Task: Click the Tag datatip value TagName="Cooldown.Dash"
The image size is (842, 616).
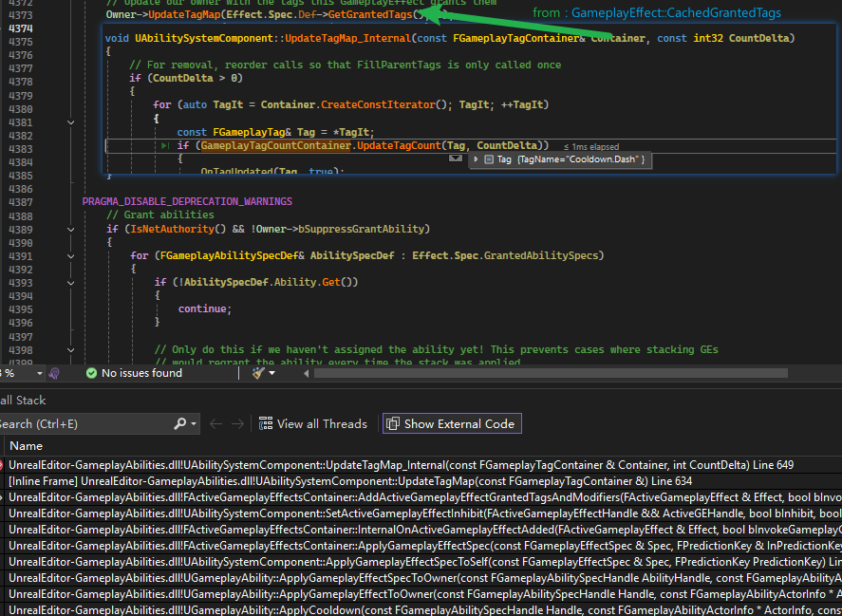Action: [580, 159]
